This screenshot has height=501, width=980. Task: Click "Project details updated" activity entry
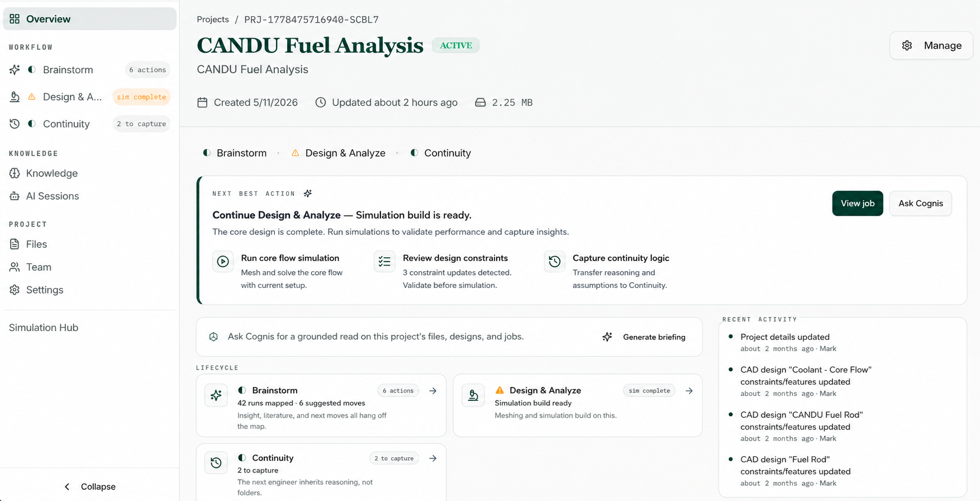tap(785, 342)
